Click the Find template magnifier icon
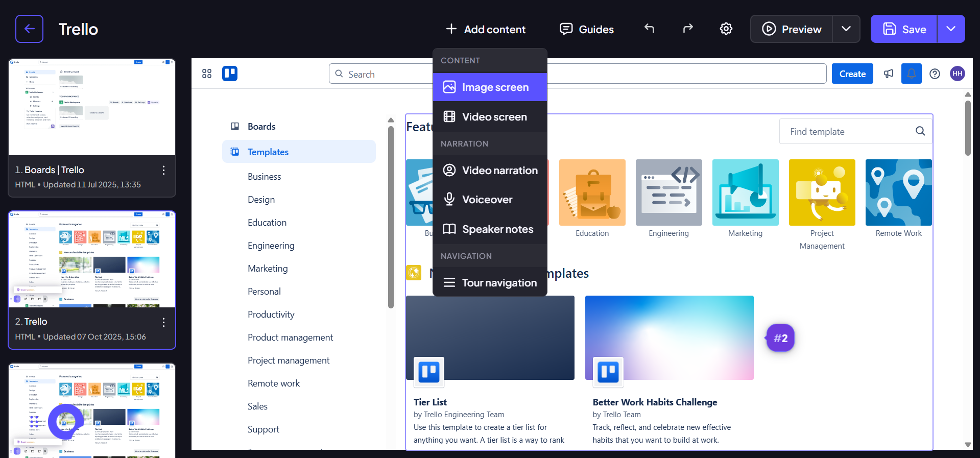 tap(920, 131)
